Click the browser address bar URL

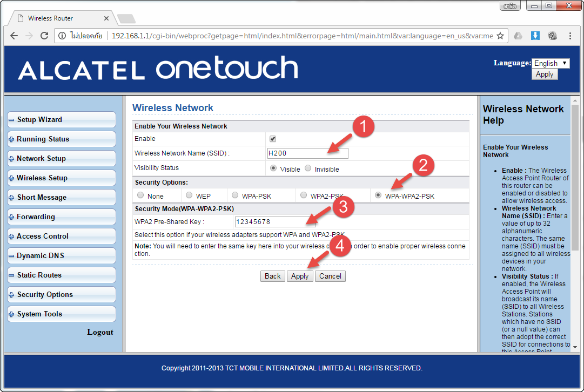(302, 36)
